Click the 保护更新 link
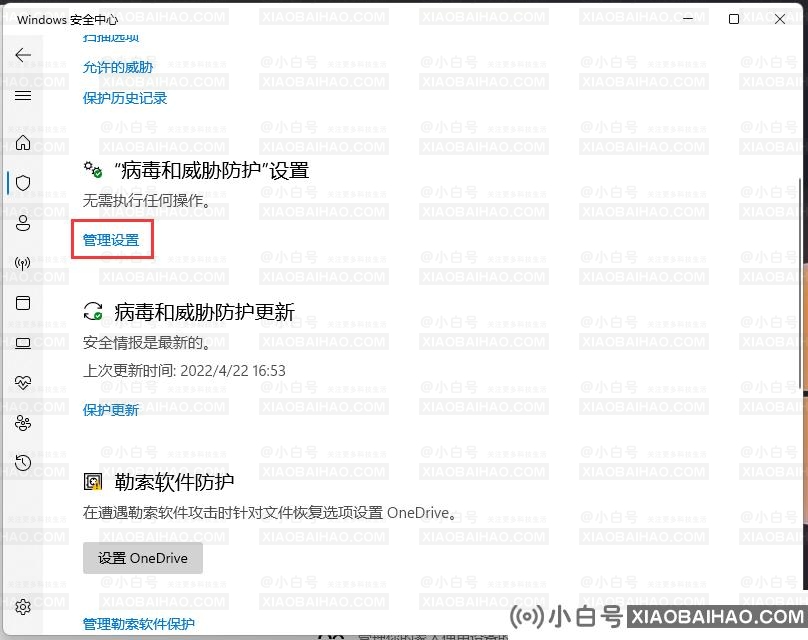Screen dimensions: 808x640 111,410
